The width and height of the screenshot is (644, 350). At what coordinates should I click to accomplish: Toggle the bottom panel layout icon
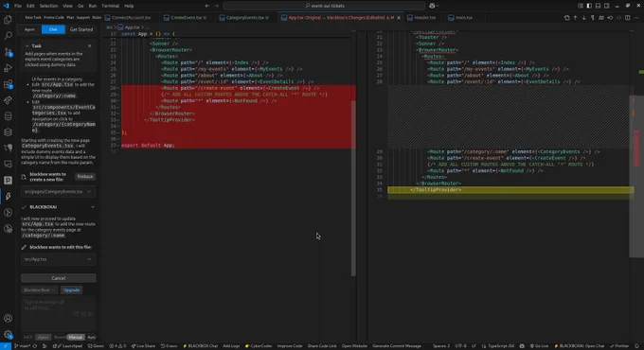[x=598, y=6]
